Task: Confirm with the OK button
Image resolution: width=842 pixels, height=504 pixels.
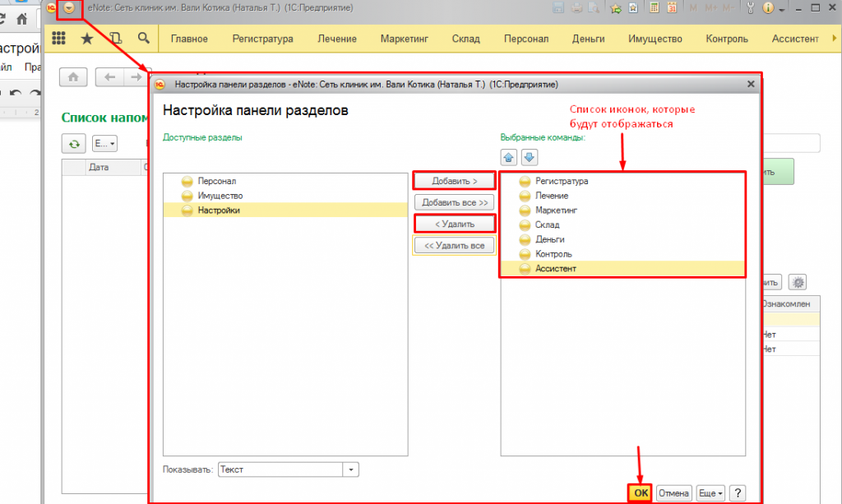Action: tap(641, 492)
